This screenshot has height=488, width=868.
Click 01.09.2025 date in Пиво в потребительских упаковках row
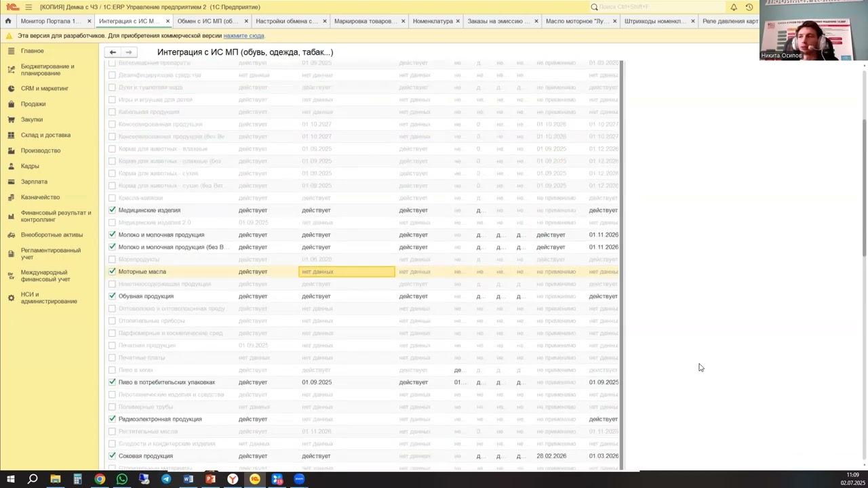(317, 382)
